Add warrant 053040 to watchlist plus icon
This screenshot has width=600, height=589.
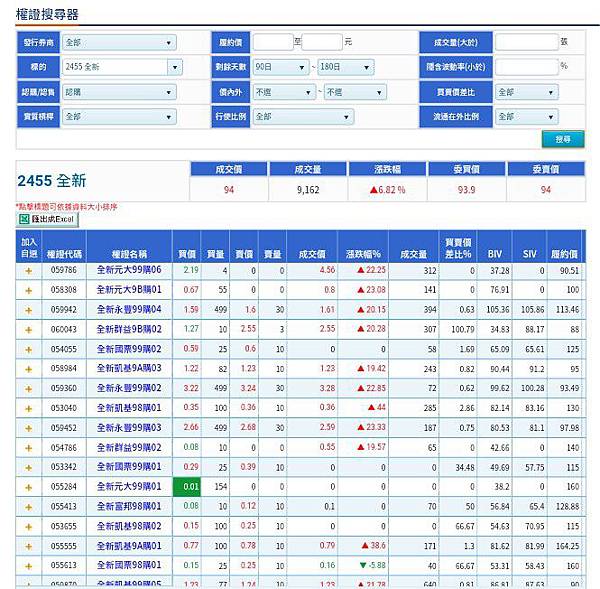(29, 409)
